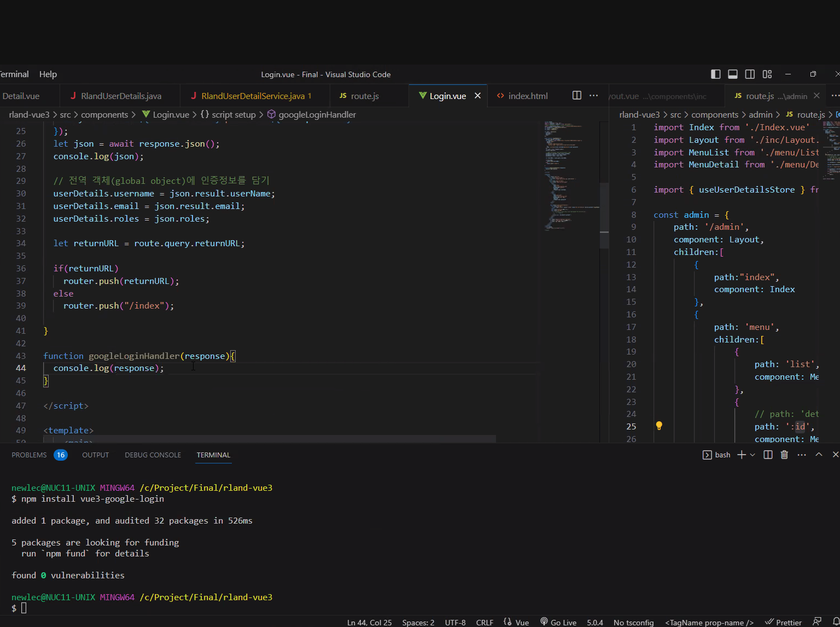Screen dimensions: 840x627
Task: Switch to left group route.js tab
Action: 365,96
